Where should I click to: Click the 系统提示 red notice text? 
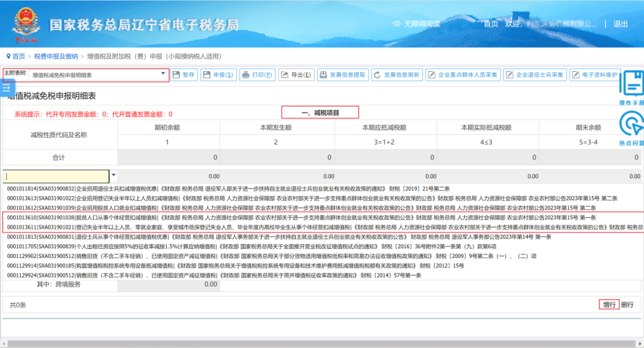coord(94,114)
